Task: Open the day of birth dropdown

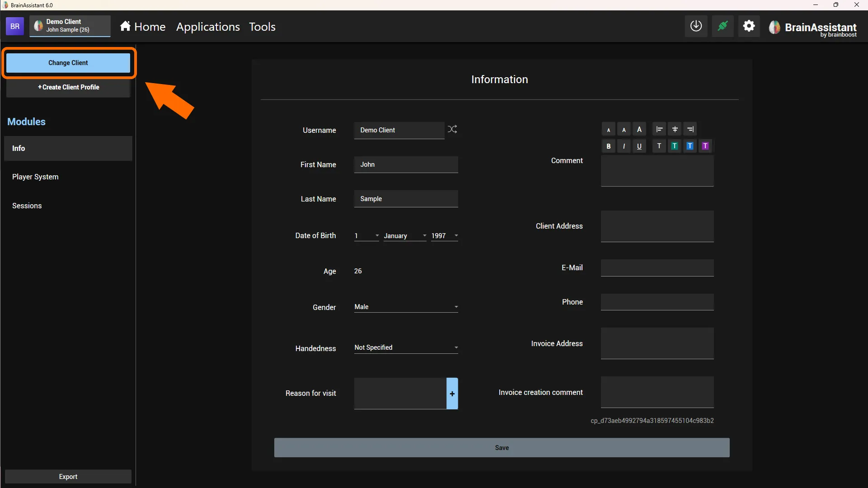Action: [366, 236]
